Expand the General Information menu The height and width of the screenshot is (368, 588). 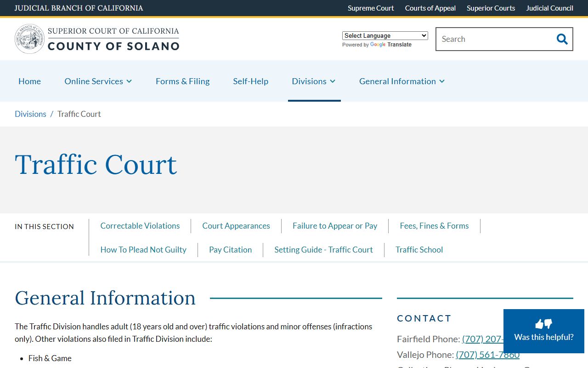point(402,81)
